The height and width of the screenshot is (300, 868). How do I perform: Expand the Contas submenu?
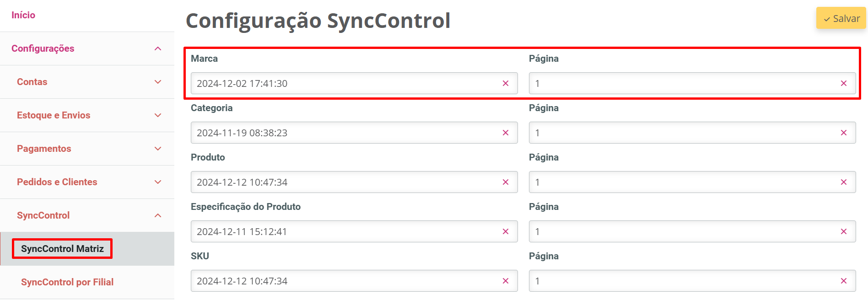(158, 82)
